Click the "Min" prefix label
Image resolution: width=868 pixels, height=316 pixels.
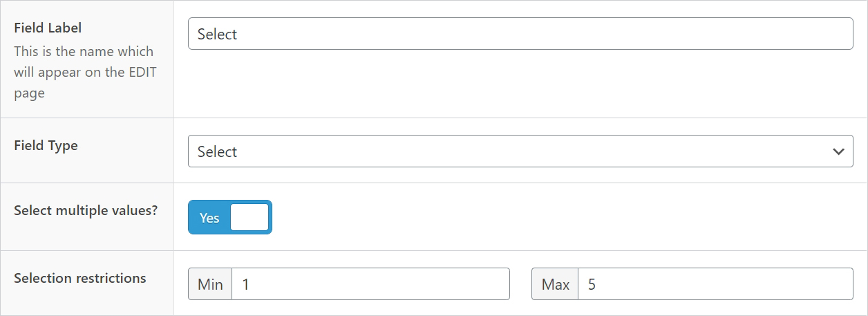[210, 284]
